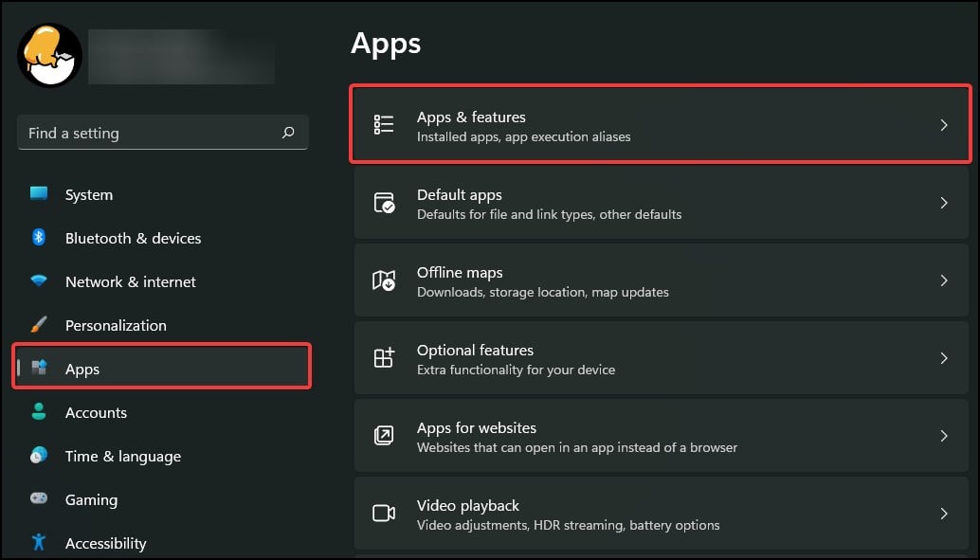Open Video playback title text
Screen dimensions: 980x560
click(468, 505)
